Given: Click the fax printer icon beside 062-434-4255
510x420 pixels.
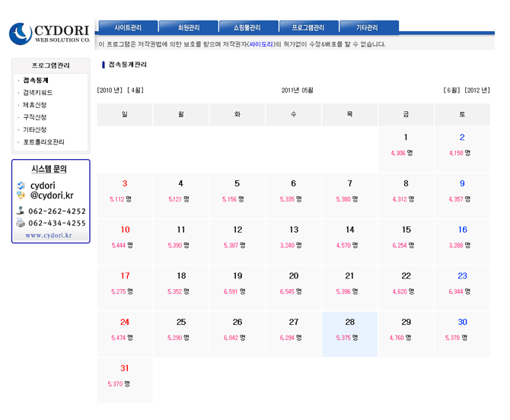Looking at the screenshot, I should (x=21, y=223).
